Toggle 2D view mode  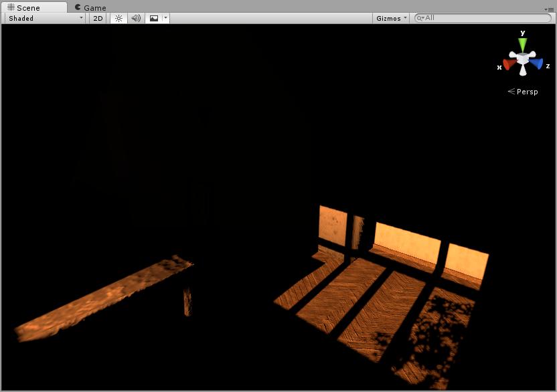(98, 19)
